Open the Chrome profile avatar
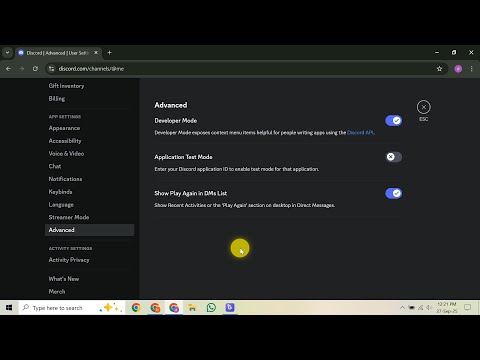480x360 pixels. tap(458, 69)
